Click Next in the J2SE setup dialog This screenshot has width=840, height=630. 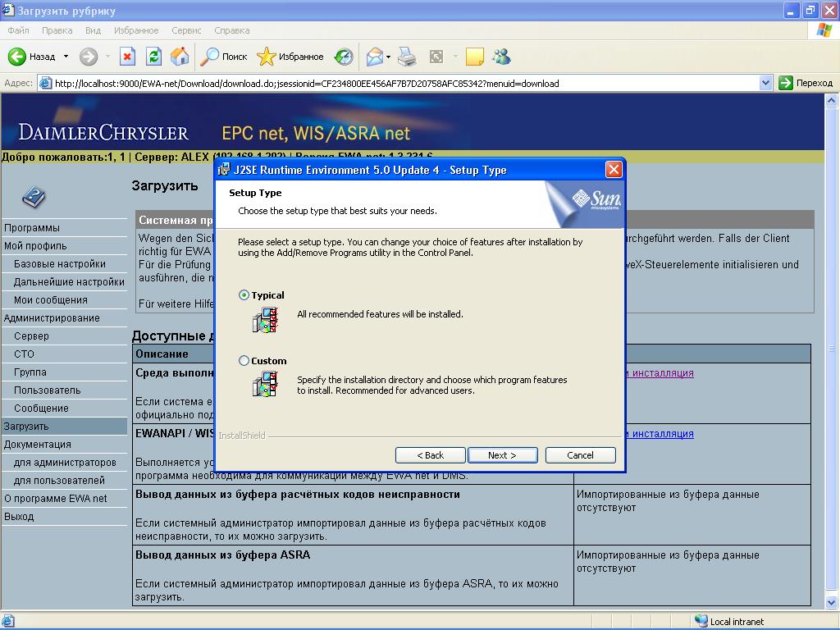point(503,454)
